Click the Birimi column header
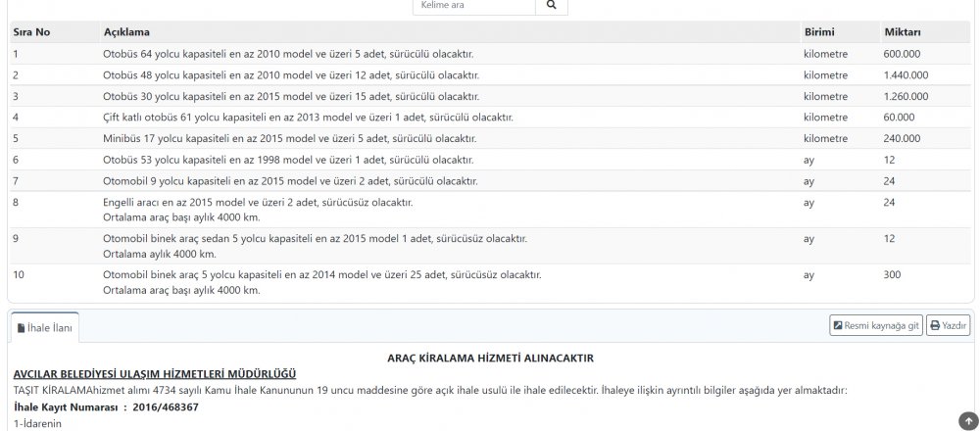The image size is (980, 431). point(819,32)
